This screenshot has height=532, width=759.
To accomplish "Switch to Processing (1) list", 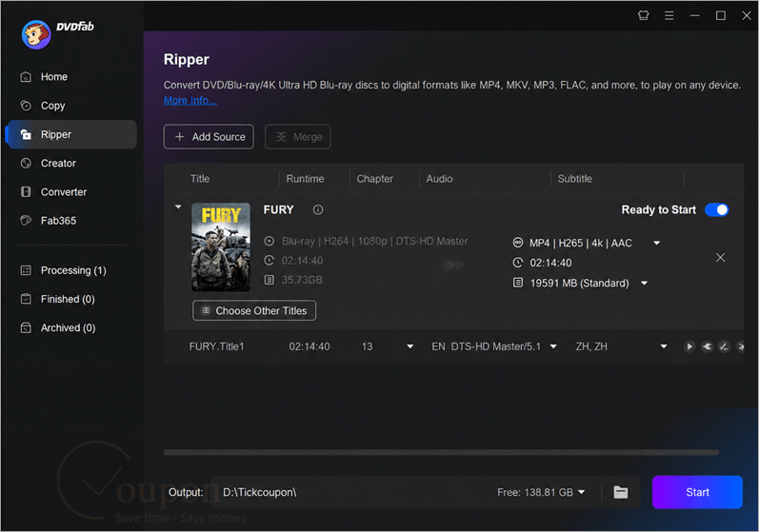I will pyautogui.click(x=71, y=270).
